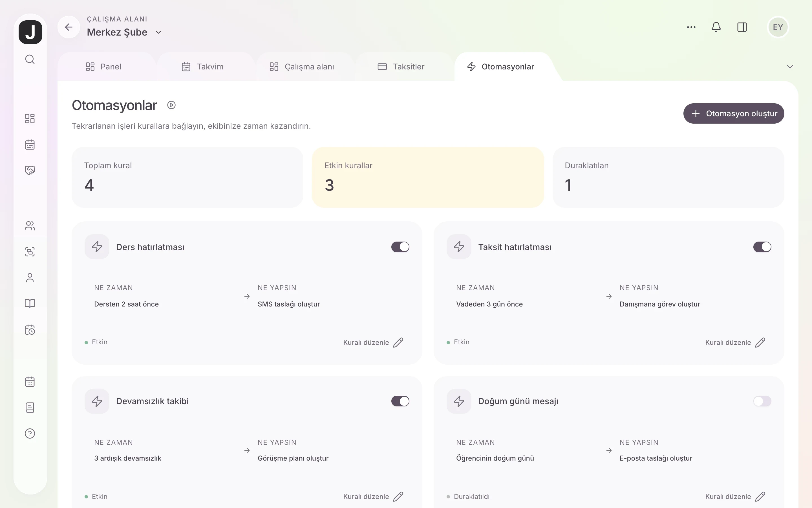This screenshot has width=812, height=508.
Task: Click the J logo at sidebar top
Action: click(x=30, y=32)
